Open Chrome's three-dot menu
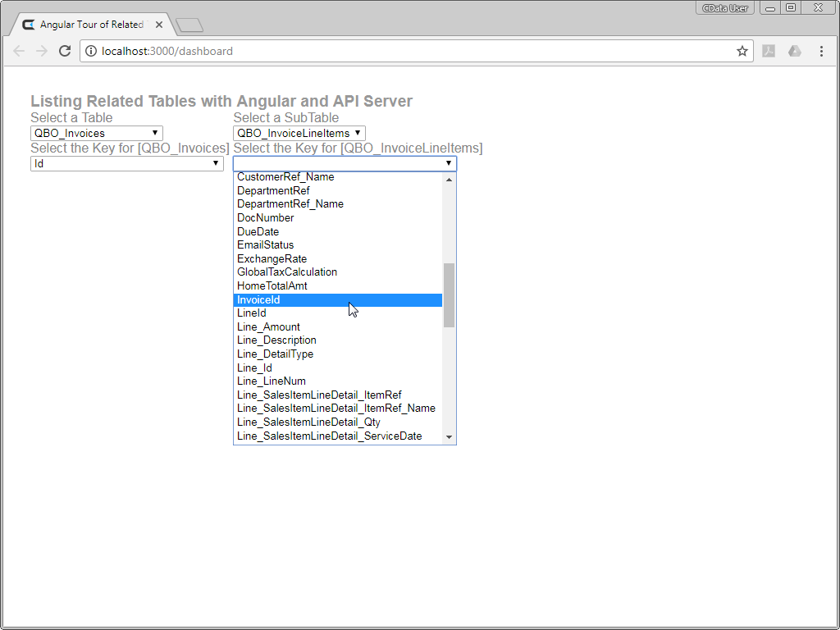The width and height of the screenshot is (840, 630). 821,51
